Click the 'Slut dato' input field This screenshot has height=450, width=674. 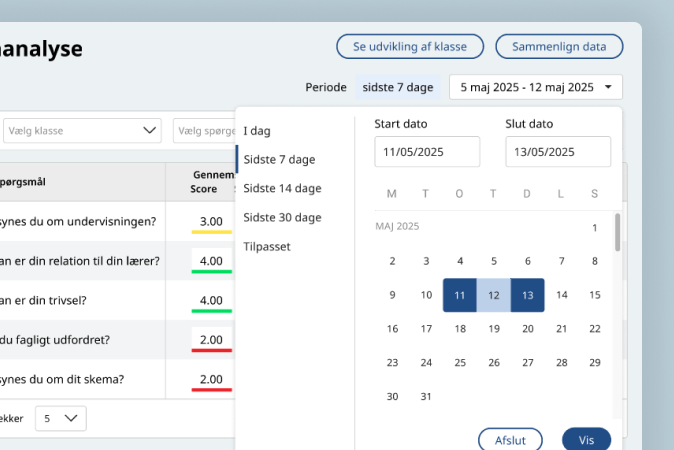click(558, 152)
